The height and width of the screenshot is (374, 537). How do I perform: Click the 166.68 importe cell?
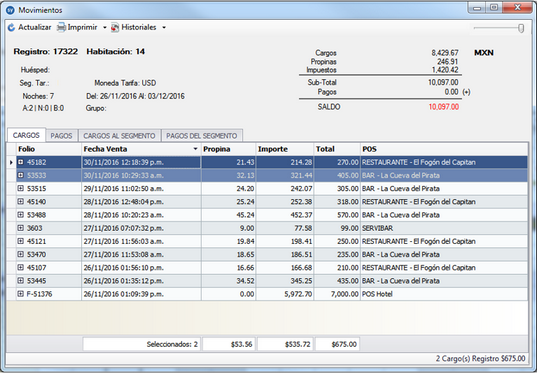tap(285, 267)
